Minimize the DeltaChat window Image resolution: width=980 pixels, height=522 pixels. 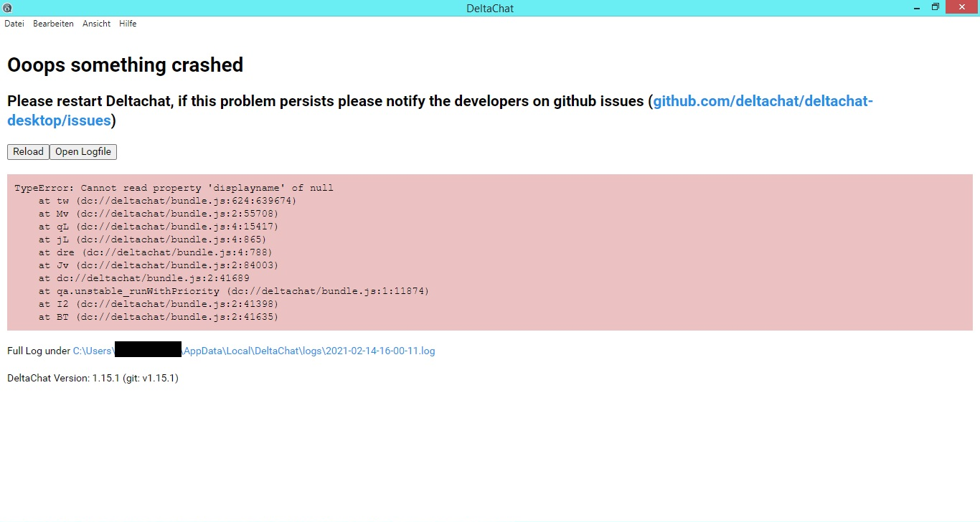(916, 7)
